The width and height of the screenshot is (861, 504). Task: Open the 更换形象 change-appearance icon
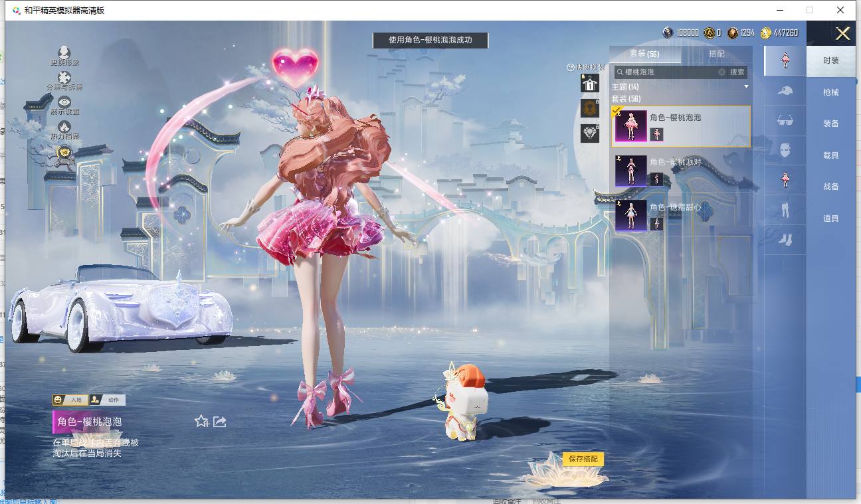click(x=64, y=52)
